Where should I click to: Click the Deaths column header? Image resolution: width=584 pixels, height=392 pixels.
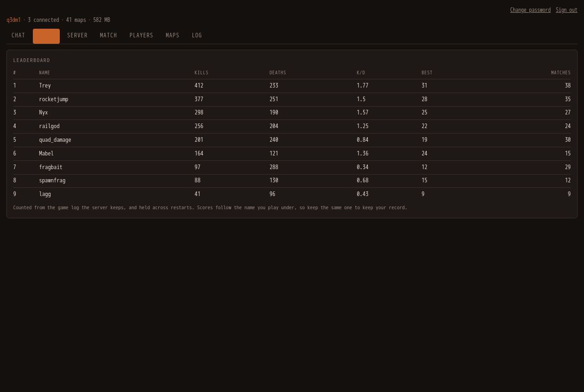point(278,73)
